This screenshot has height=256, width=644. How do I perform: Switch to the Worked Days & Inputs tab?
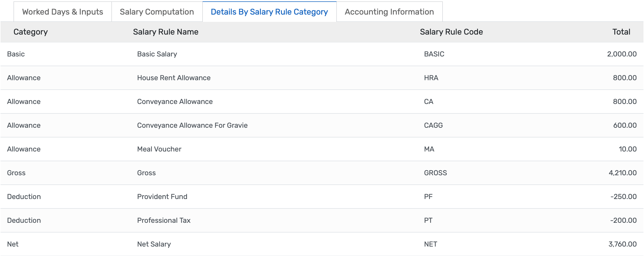62,12
